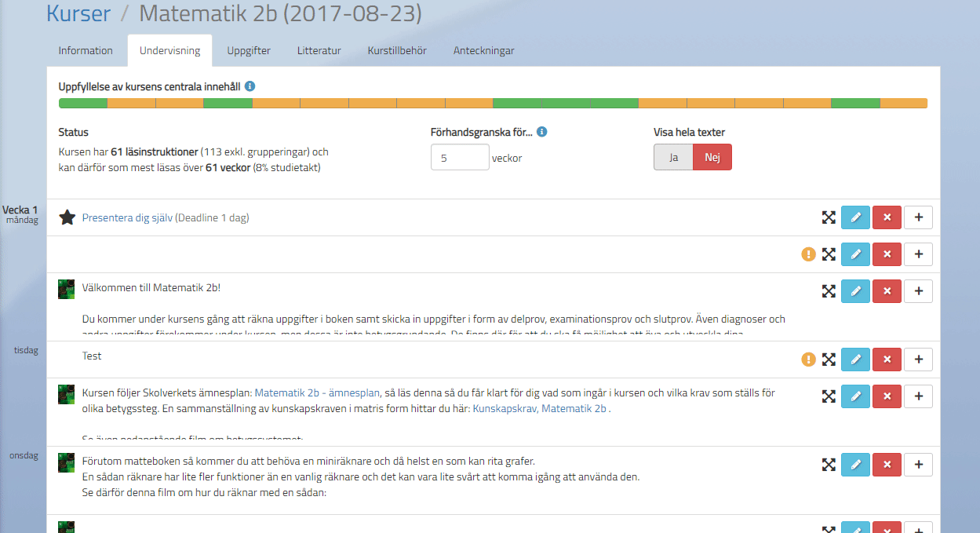The height and width of the screenshot is (533, 980).
Task: Add item after Välkommen till Matematik 2b row
Action: click(918, 291)
